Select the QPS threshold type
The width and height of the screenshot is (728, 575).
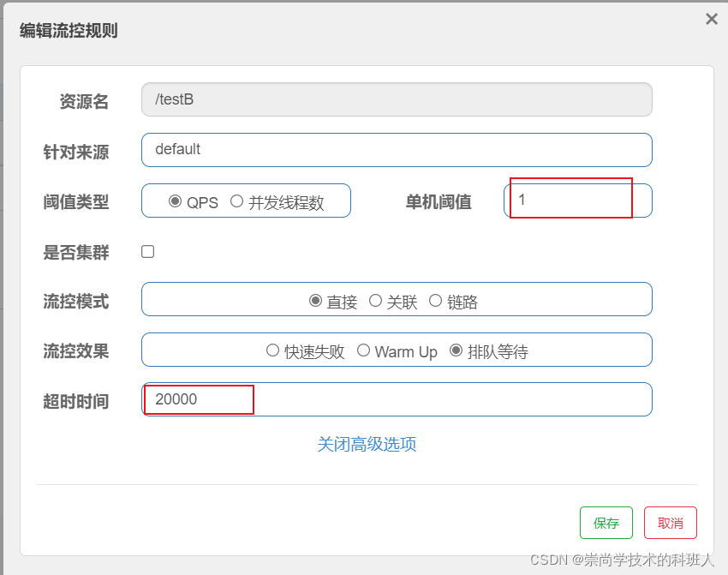[x=175, y=201]
